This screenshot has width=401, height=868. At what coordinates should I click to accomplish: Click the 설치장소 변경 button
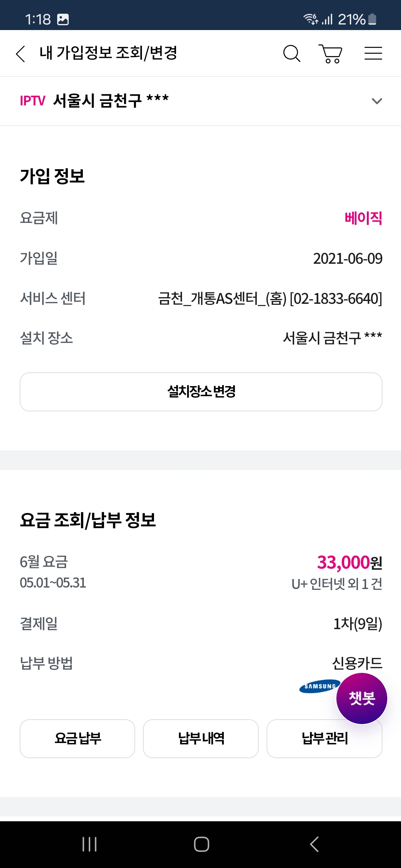tap(201, 392)
